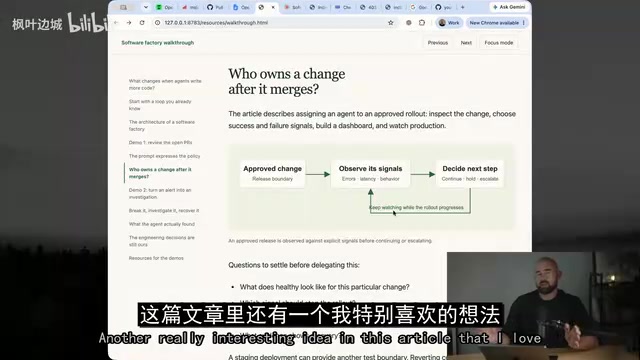Switch to the Google-icon tab
640x360 pixels.
(418, 7)
